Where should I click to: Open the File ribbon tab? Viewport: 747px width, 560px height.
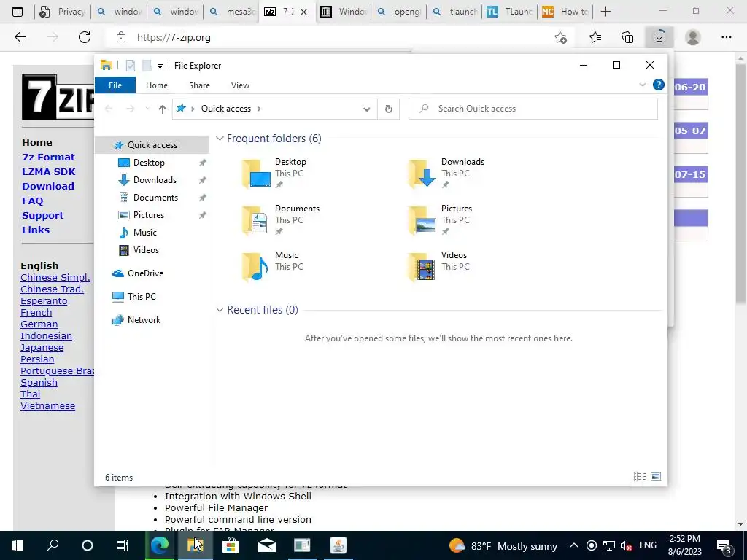[115, 85]
